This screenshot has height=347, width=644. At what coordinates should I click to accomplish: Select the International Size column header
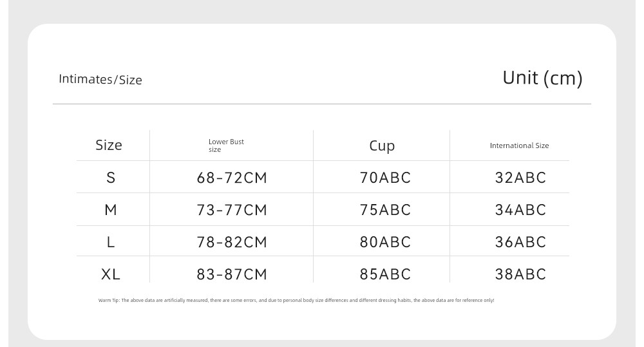(x=519, y=145)
